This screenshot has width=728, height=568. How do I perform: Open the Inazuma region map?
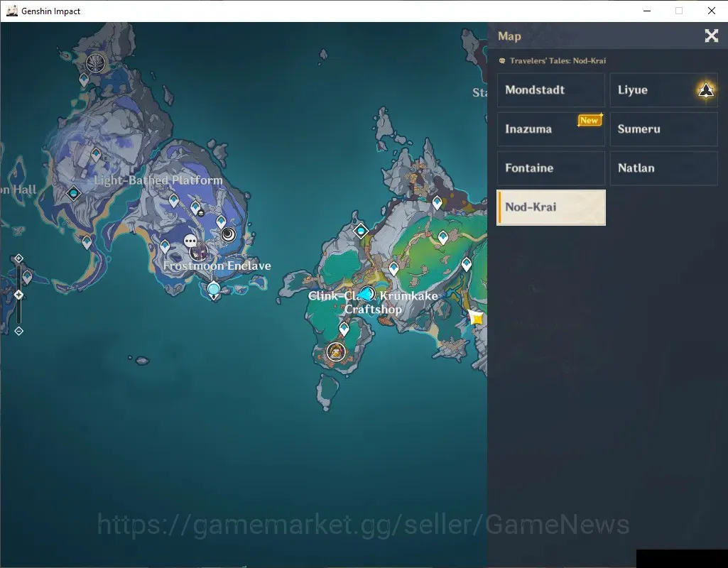pyautogui.click(x=551, y=129)
